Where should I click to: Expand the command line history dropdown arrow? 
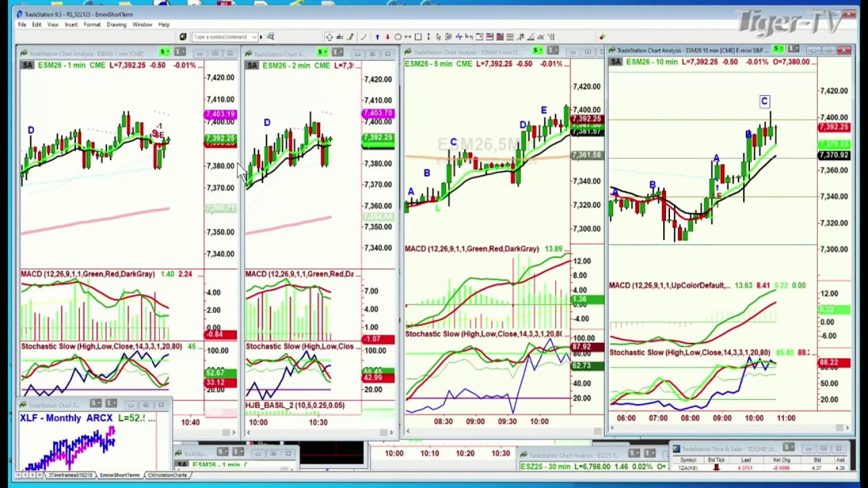254,37
